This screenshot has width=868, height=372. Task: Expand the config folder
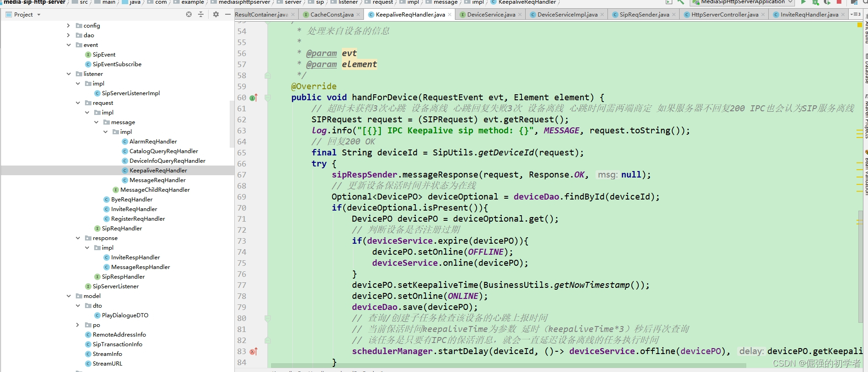pyautogui.click(x=68, y=25)
